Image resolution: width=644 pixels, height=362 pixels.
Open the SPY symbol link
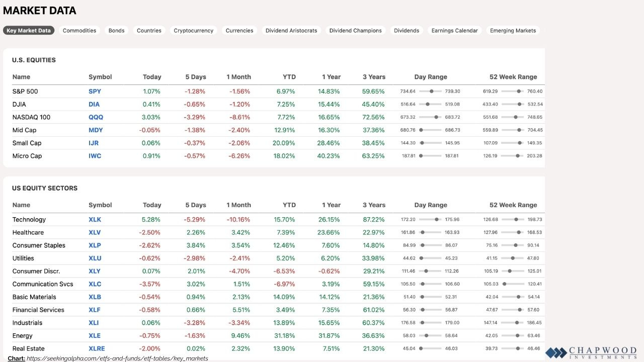tap(95, 92)
